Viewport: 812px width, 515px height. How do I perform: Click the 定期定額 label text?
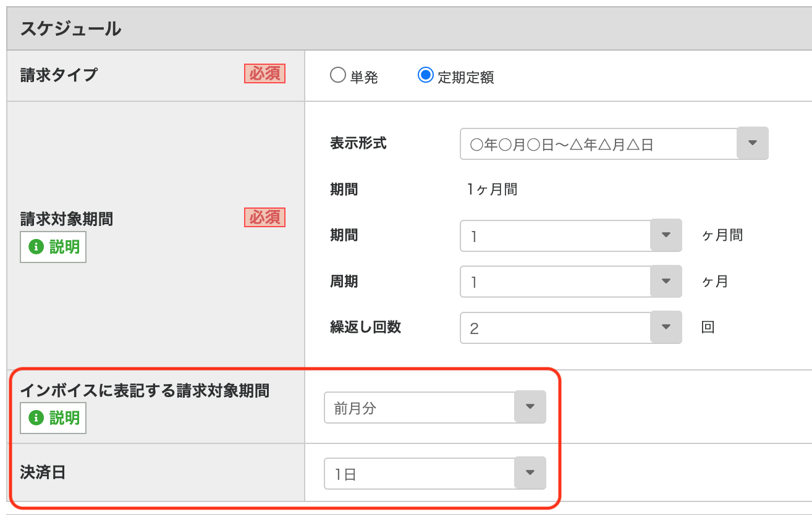465,78
